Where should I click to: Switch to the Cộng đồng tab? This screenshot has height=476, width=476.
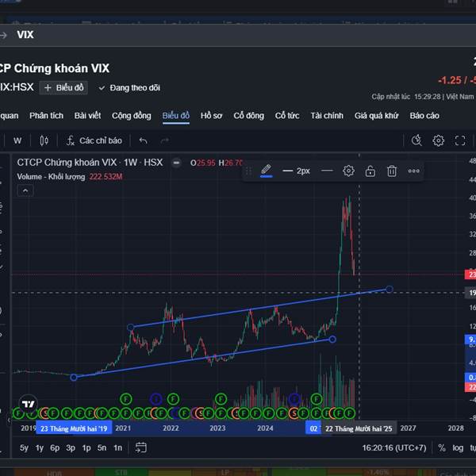[x=132, y=116]
